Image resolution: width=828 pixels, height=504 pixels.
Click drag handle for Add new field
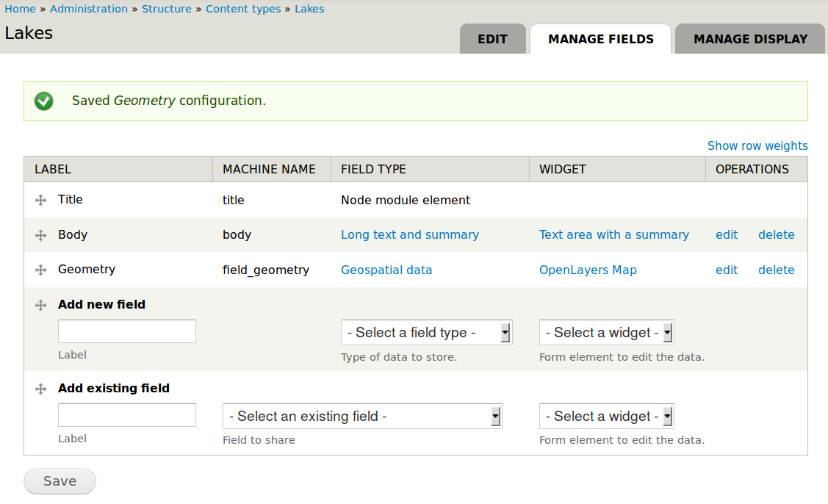[41, 305]
